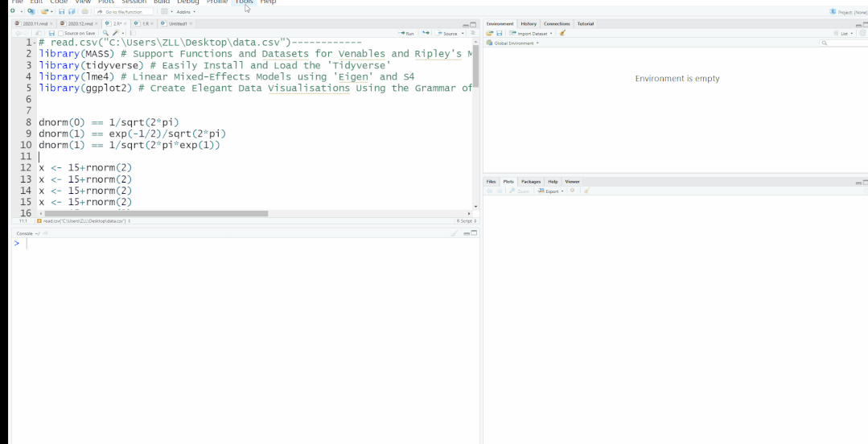
Task: Open the Help menu
Action: (268, 2)
